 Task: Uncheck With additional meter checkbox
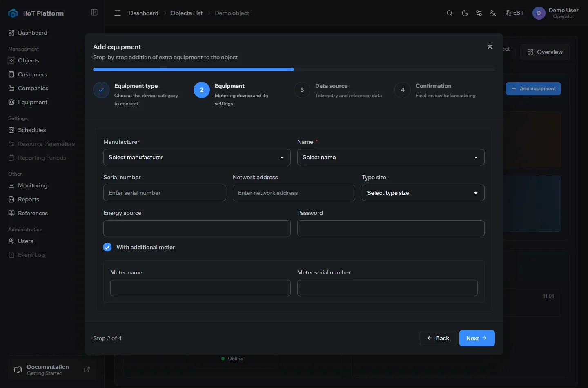[107, 247]
